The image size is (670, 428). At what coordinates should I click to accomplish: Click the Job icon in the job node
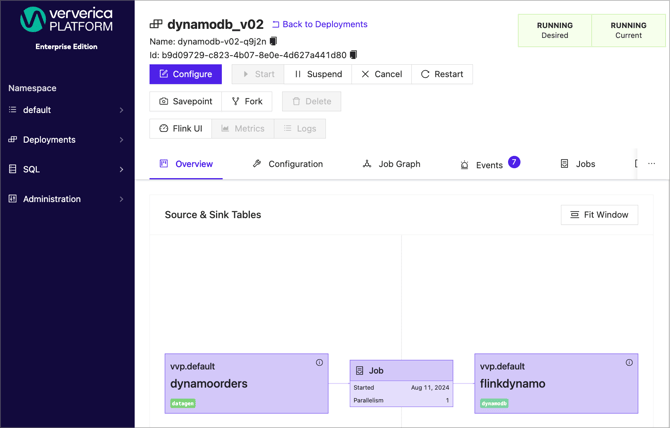point(360,370)
